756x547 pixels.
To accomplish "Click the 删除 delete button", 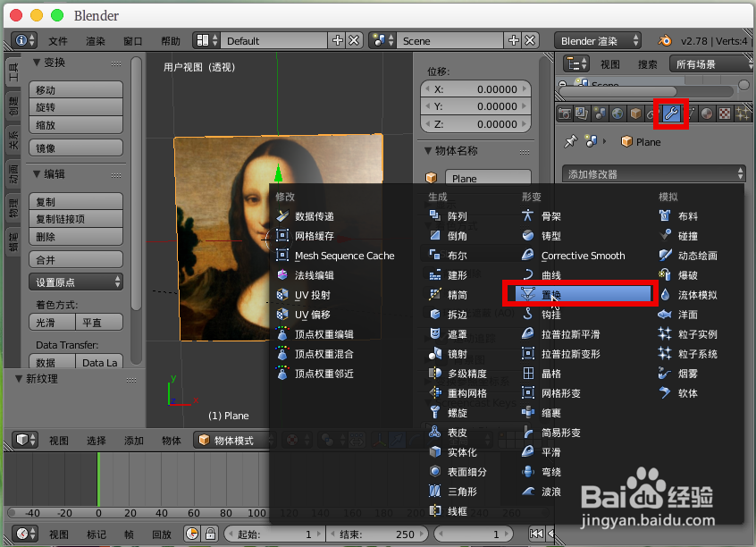I will pos(76,237).
